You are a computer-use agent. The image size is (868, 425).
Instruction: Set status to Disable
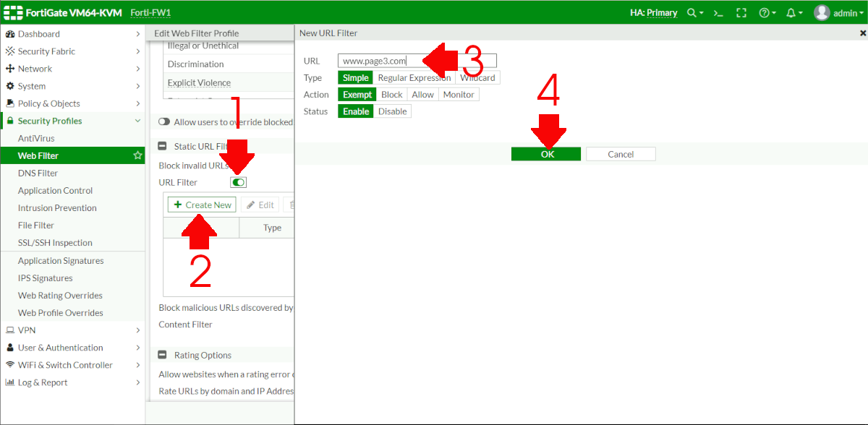(x=392, y=111)
